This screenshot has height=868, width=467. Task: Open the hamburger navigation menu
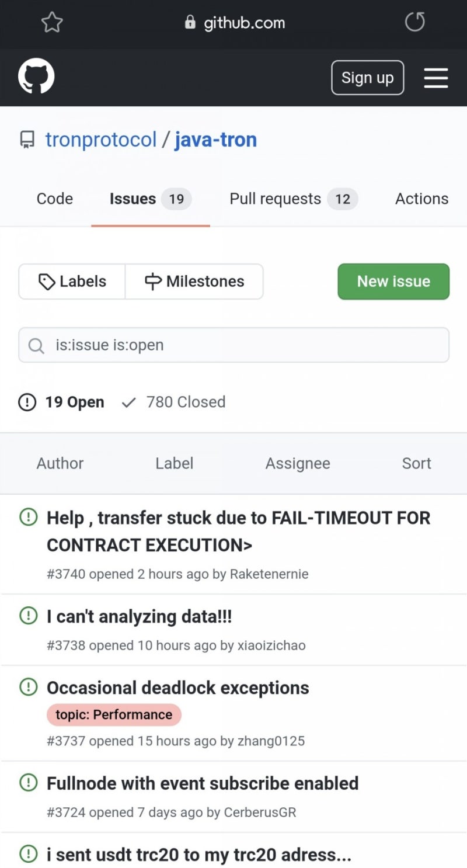point(435,78)
